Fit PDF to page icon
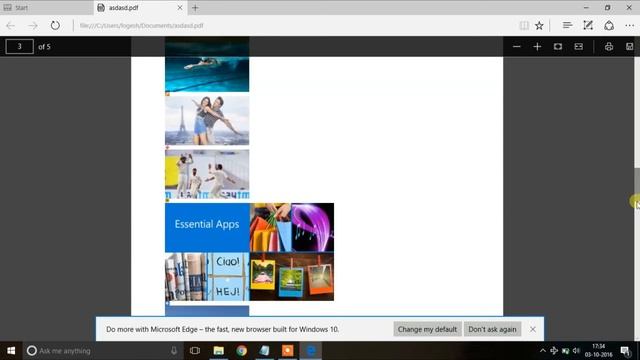This screenshot has width=640, height=360. [558, 47]
